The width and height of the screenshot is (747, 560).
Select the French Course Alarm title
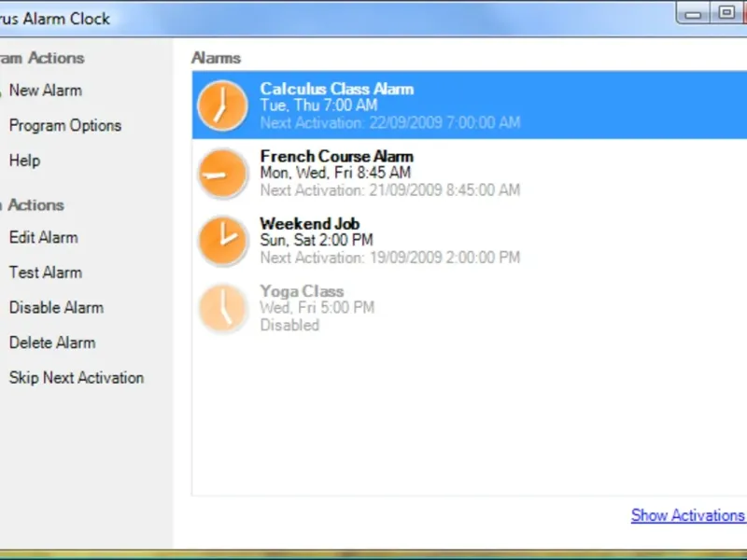click(x=337, y=156)
